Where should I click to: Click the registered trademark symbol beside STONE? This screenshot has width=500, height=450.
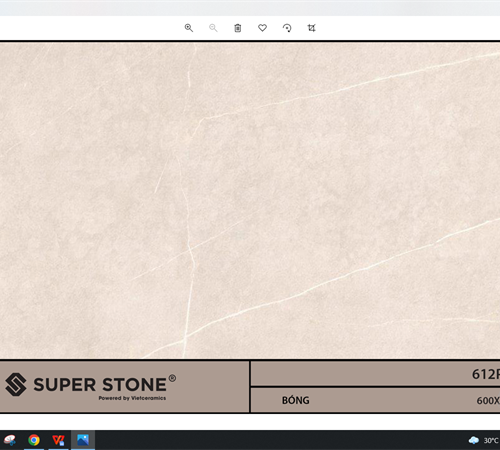click(x=172, y=378)
